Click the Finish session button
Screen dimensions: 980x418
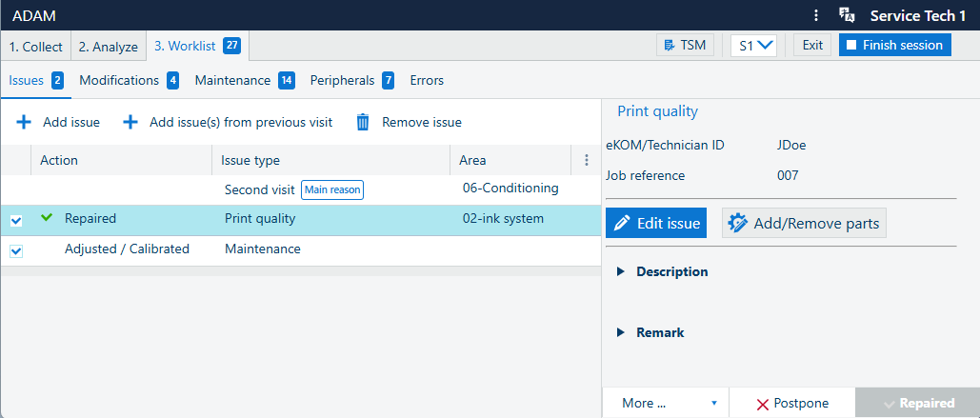click(x=894, y=45)
